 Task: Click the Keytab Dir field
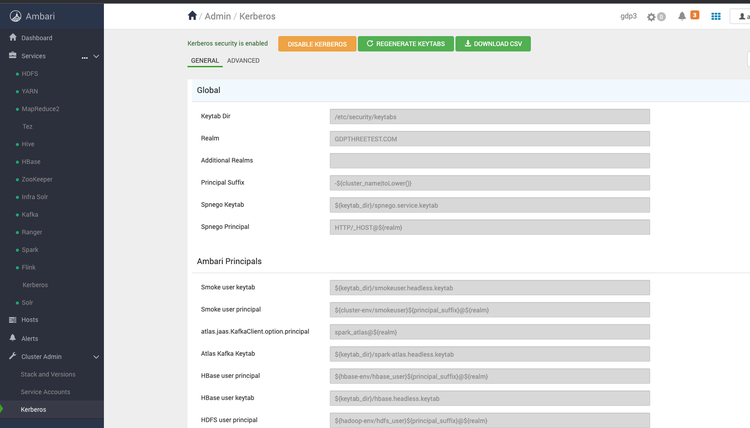click(490, 117)
